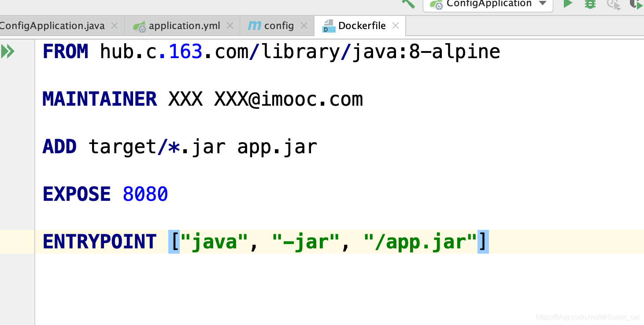Click the Docker file icon on Dockerfile tab
The width and height of the screenshot is (644, 325).
tap(329, 26)
